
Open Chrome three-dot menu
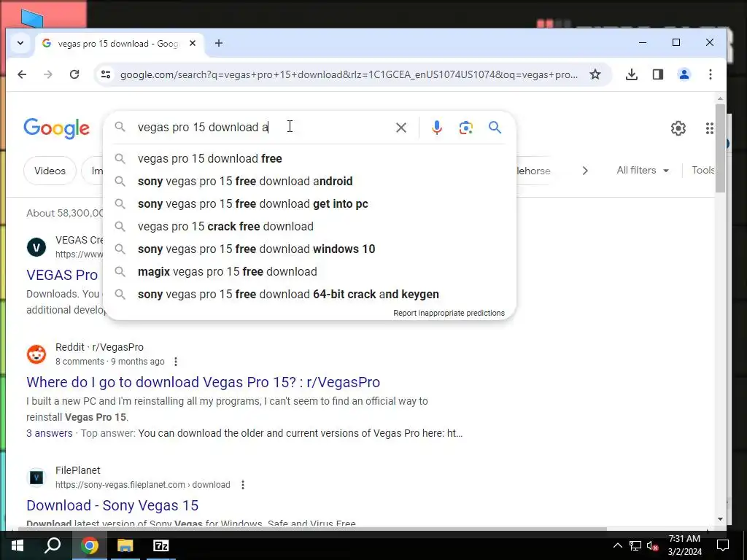pos(711,74)
